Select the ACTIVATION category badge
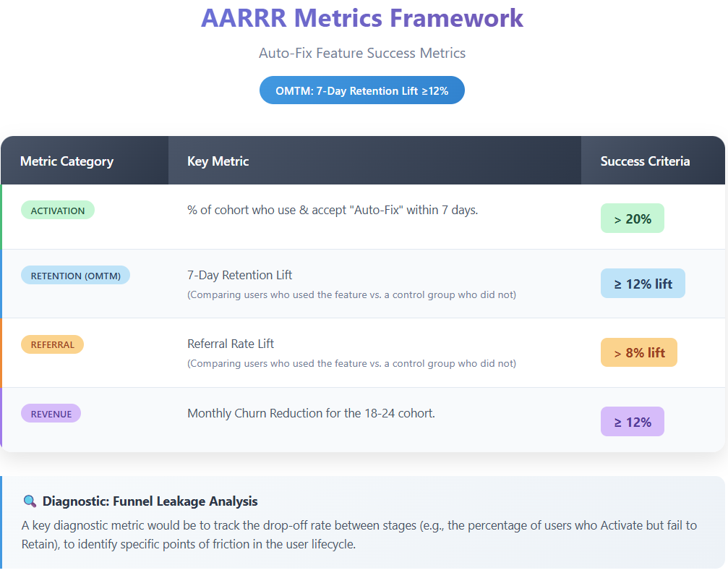 [58, 211]
